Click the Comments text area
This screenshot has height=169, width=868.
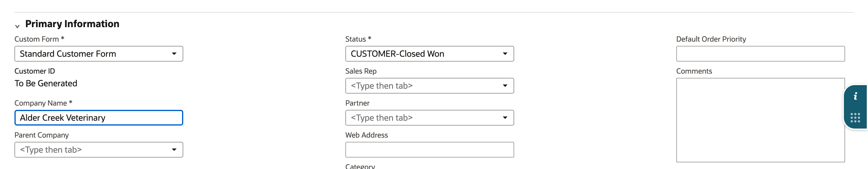(x=760, y=120)
